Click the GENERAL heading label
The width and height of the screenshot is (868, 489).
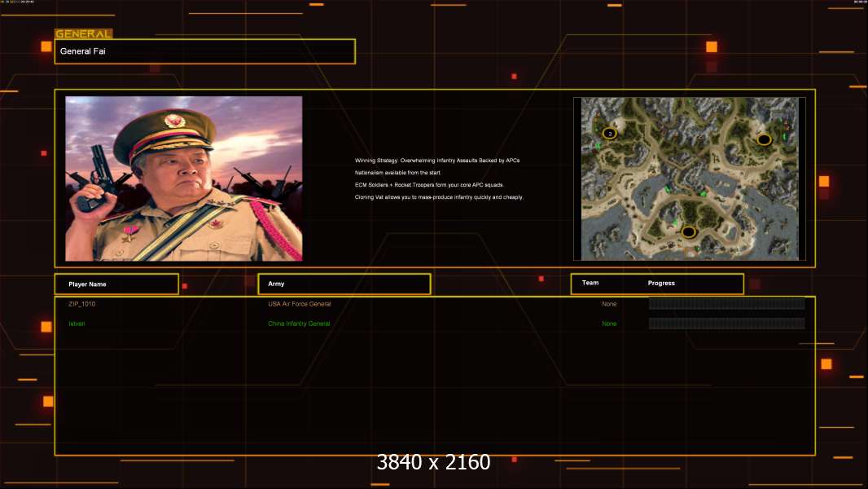tap(84, 33)
